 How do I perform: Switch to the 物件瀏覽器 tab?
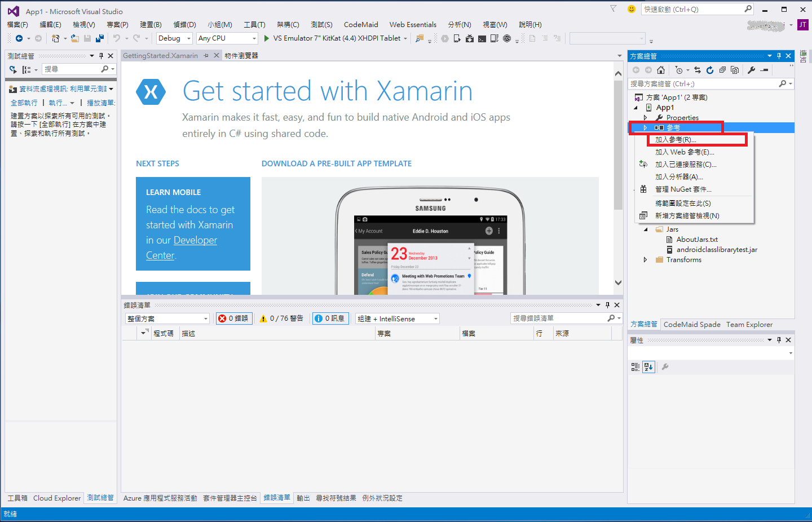241,56
